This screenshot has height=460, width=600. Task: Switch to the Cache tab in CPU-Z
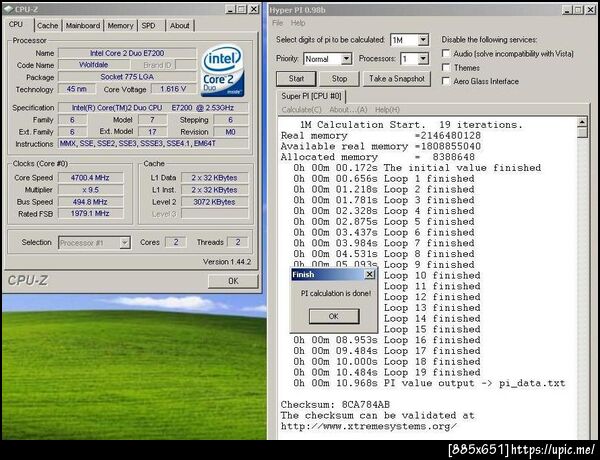click(47, 26)
